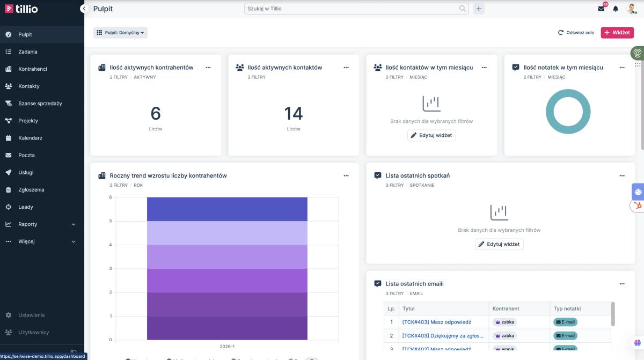Click the top blue bar segment in the trend chart
The width and height of the screenshot is (644, 360).
tap(227, 209)
